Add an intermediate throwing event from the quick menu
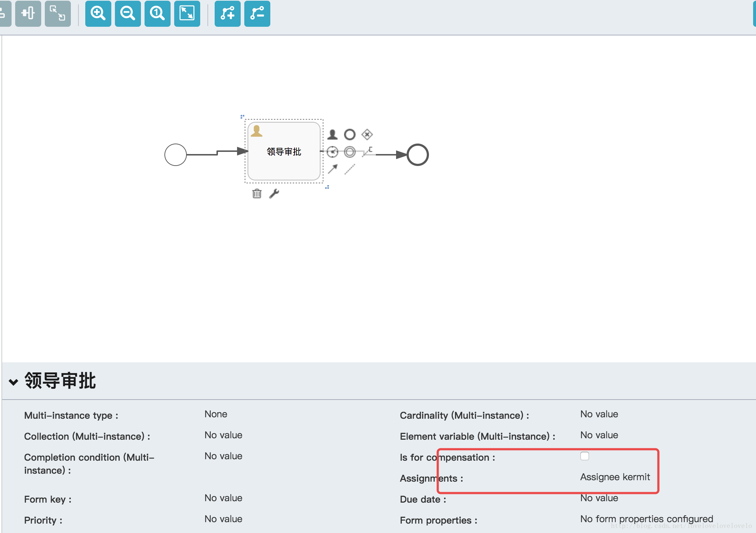 tap(349, 152)
